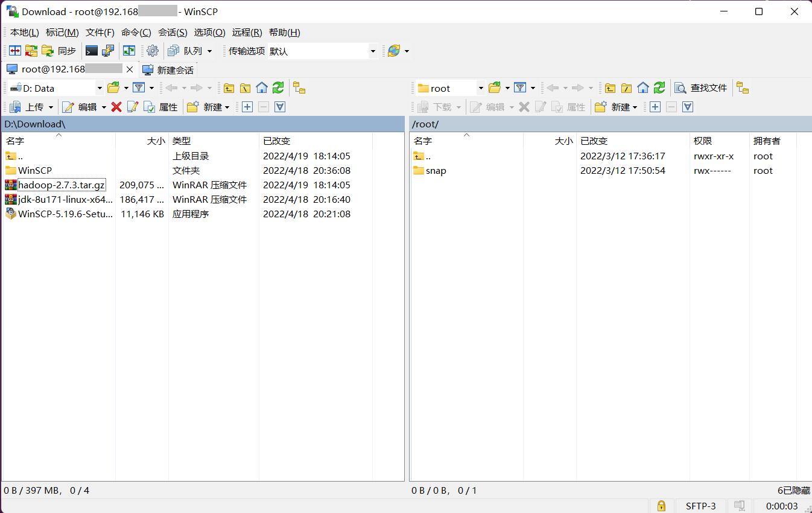
Task: Open session in PuTTY icon
Action: pos(108,51)
